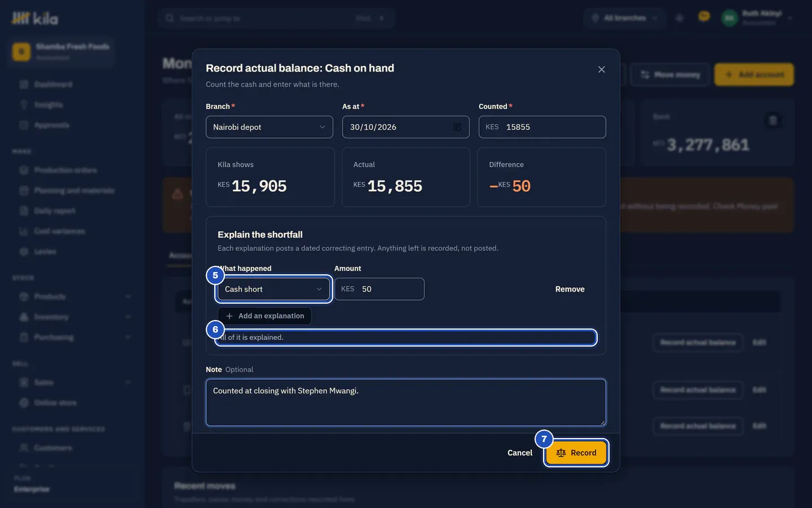This screenshot has width=812, height=508.
Task: Click the Kila logo
Action: pos(35,19)
